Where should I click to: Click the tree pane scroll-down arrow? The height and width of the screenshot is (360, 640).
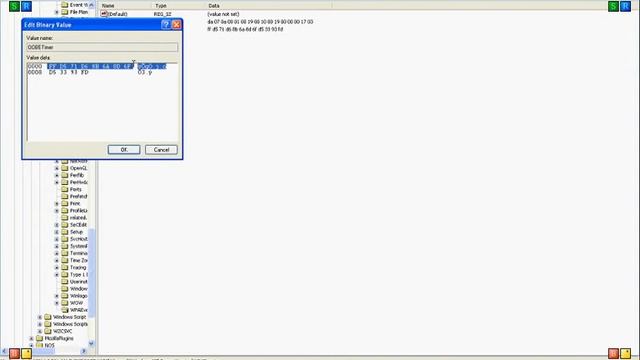91,344
